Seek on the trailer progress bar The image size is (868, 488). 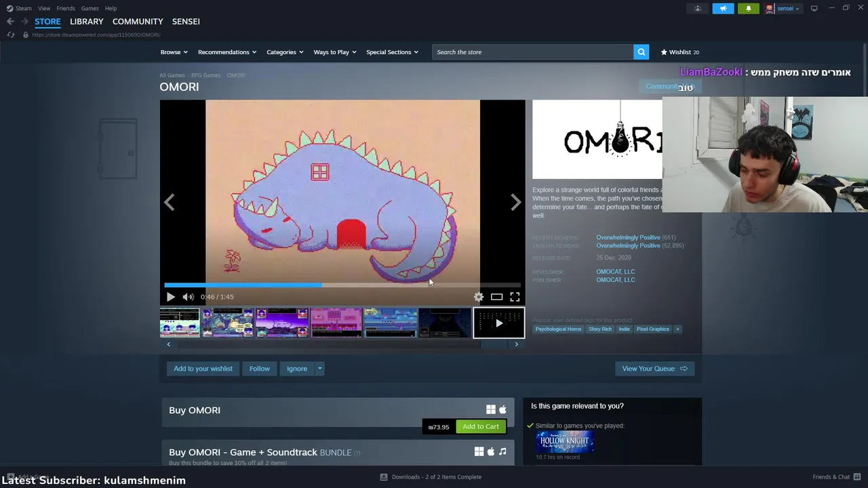coord(342,285)
